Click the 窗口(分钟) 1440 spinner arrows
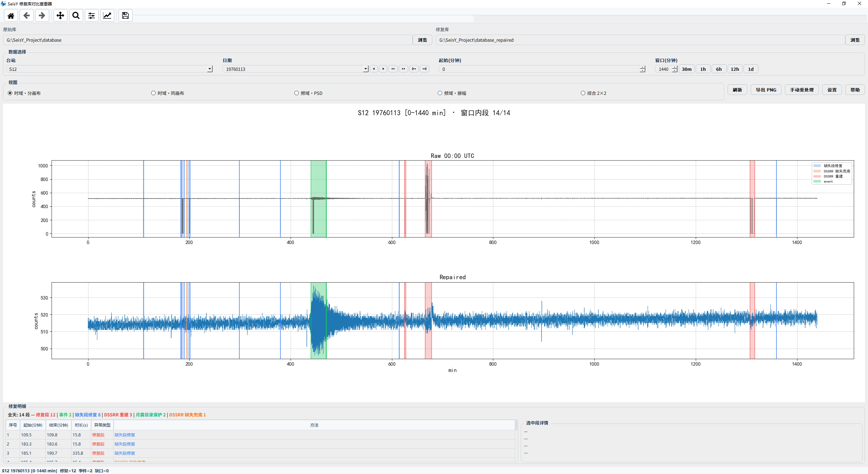 pyautogui.click(x=674, y=69)
